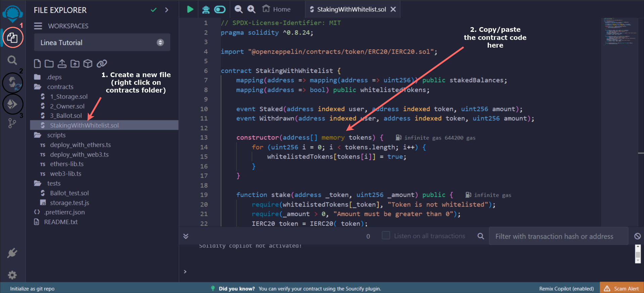This screenshot has width=644, height=293.
Task: Click the create new folder icon
Action: [49, 64]
